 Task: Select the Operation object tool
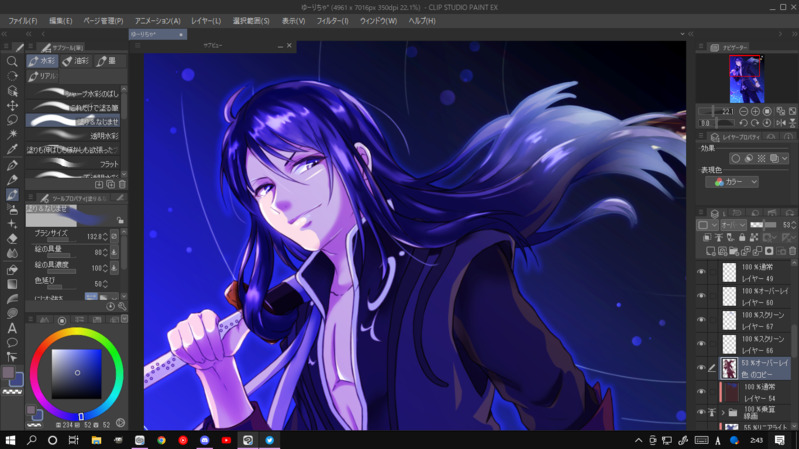pos(12,91)
